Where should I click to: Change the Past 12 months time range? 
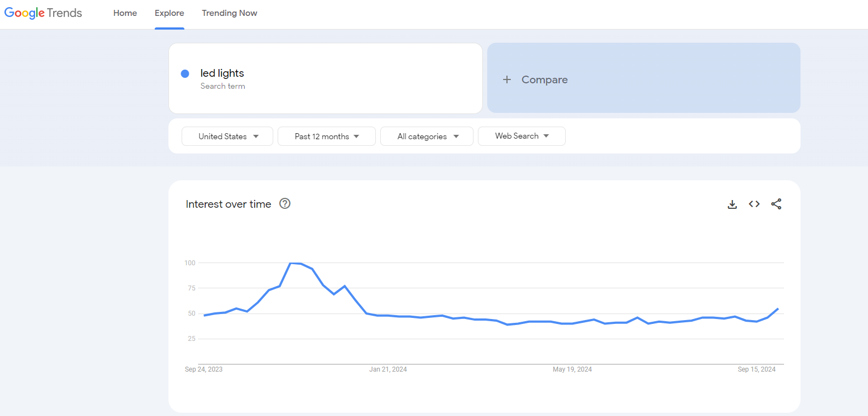pos(326,136)
